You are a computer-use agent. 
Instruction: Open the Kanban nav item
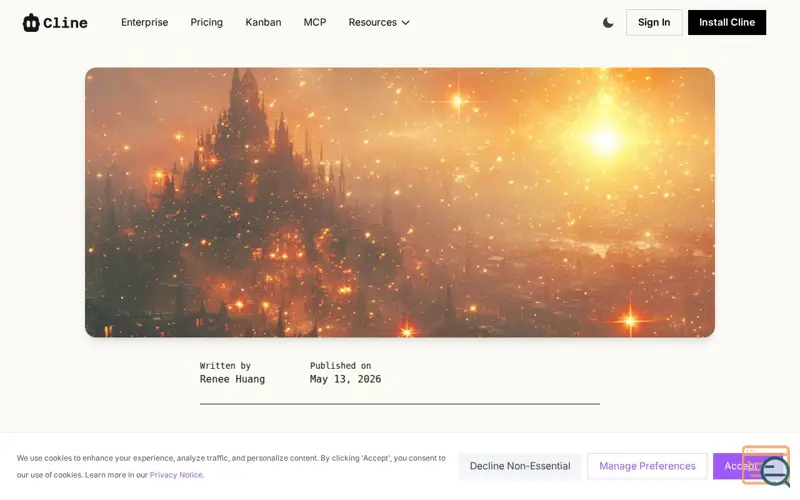[x=263, y=22]
